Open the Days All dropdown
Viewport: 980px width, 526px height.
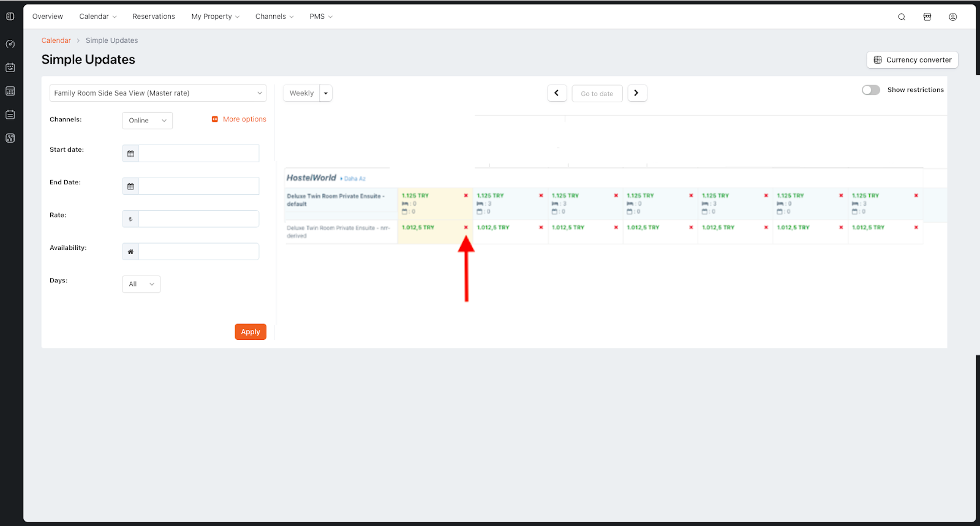point(141,284)
